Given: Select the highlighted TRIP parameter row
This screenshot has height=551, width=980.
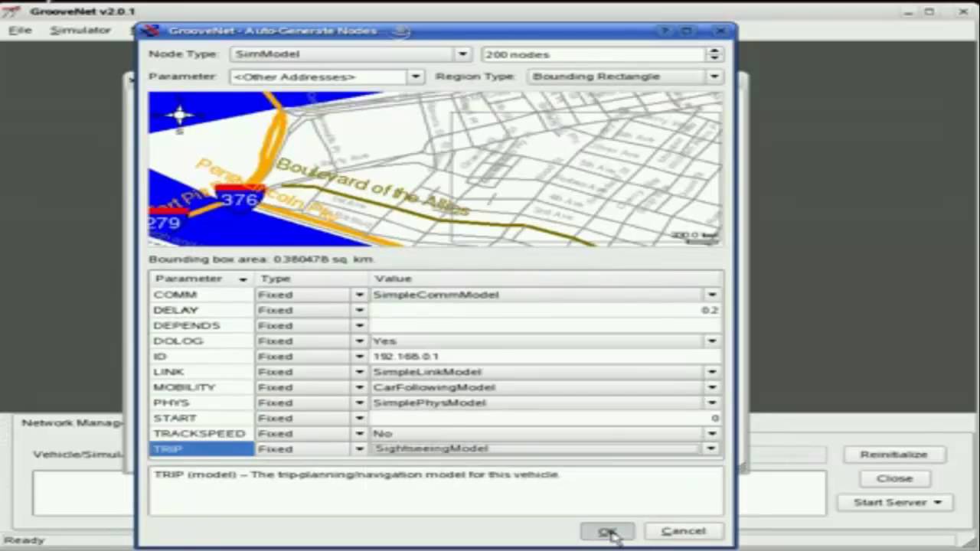Looking at the screenshot, I should tap(201, 449).
